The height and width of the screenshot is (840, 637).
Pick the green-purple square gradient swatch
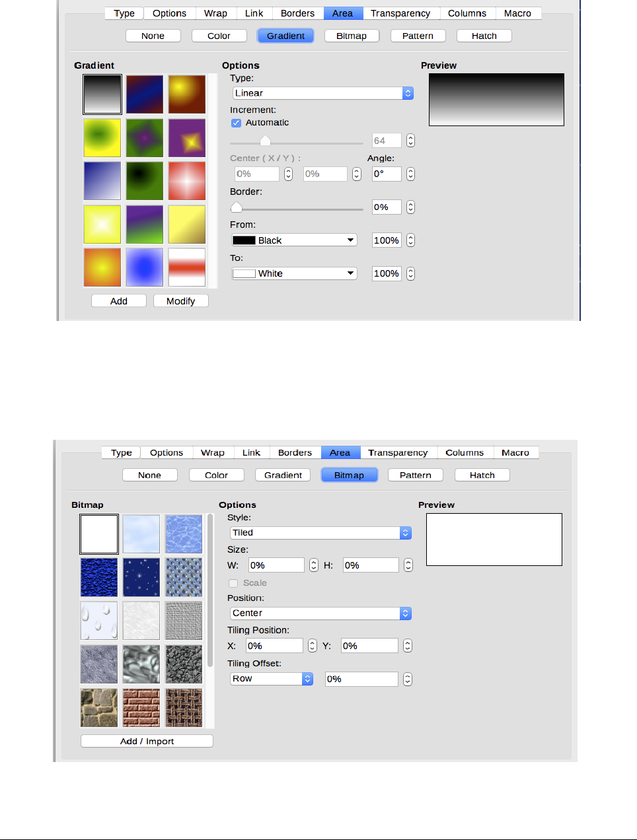[145, 138]
